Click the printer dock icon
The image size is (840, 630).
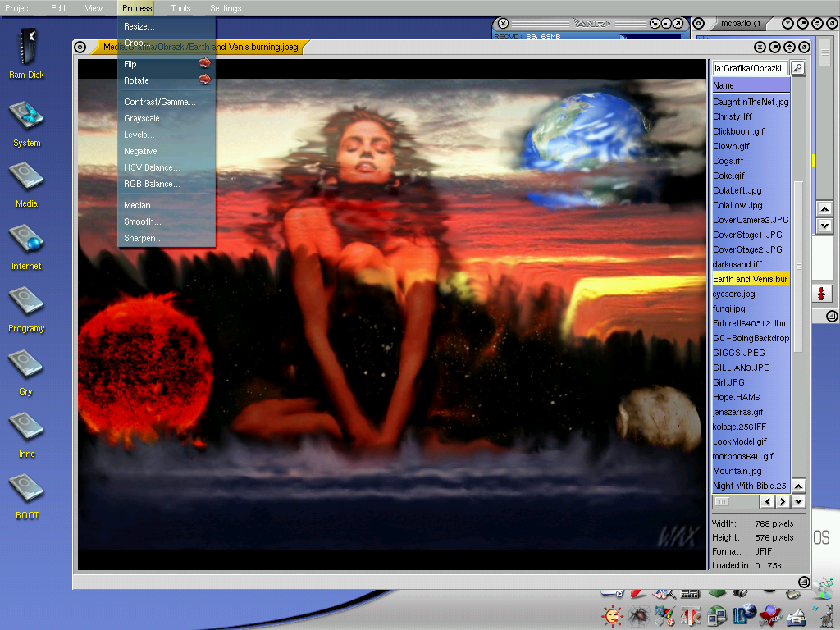pyautogui.click(x=797, y=617)
